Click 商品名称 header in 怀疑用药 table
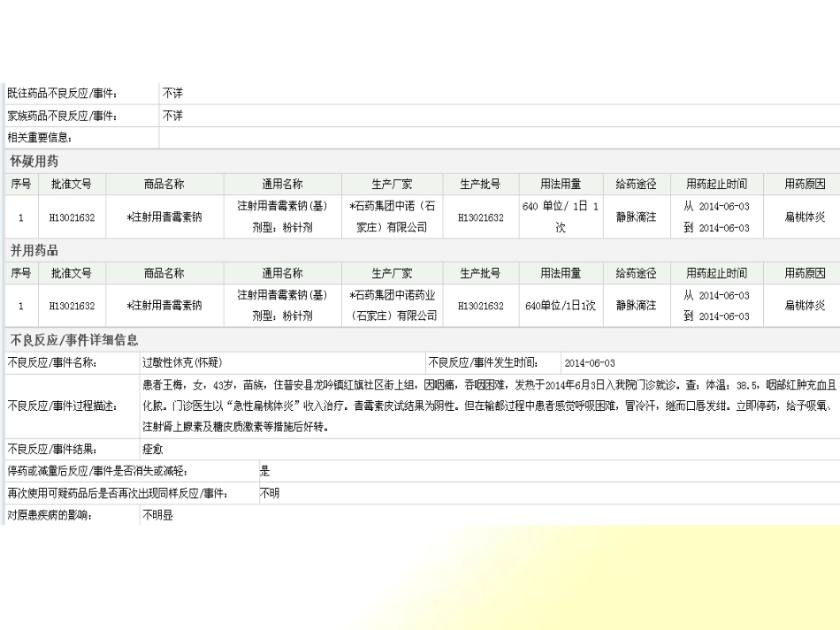The height and width of the screenshot is (630, 840). tap(164, 184)
